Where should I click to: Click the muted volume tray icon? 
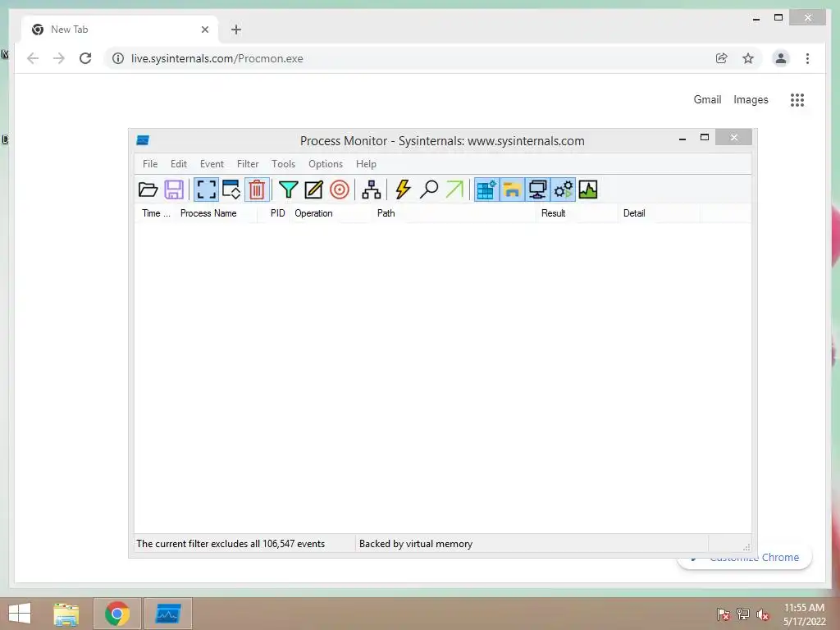coord(763,614)
